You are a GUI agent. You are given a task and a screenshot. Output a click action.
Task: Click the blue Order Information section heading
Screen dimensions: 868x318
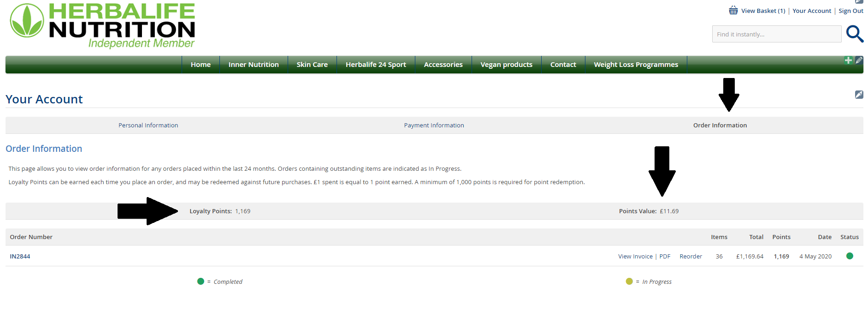click(x=44, y=149)
